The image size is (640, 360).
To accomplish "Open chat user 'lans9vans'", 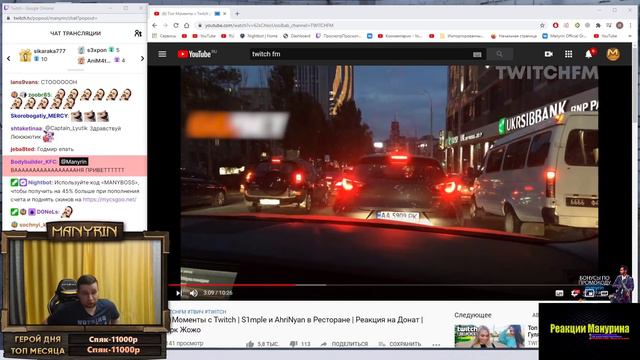I will click(24, 82).
